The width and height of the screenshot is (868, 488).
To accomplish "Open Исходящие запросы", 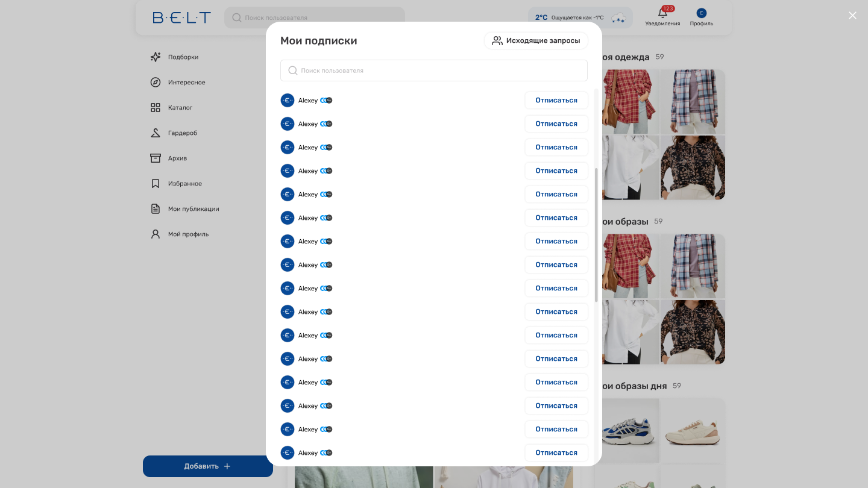I will click(536, 40).
